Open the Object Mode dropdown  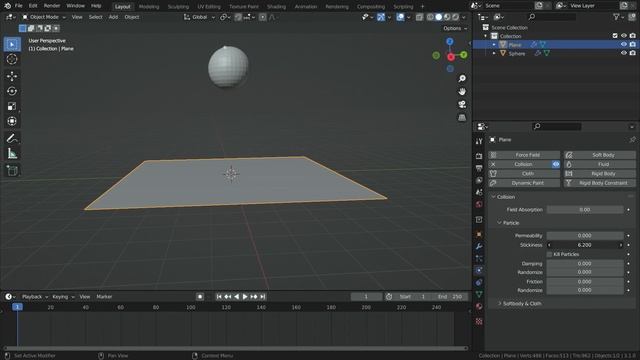pyautogui.click(x=43, y=17)
